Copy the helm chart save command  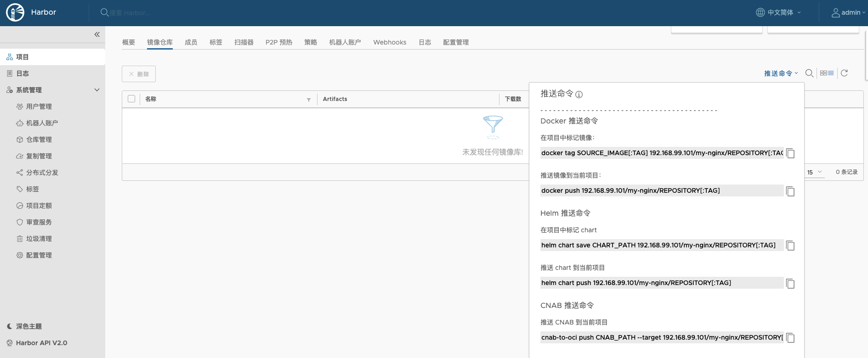coord(790,246)
